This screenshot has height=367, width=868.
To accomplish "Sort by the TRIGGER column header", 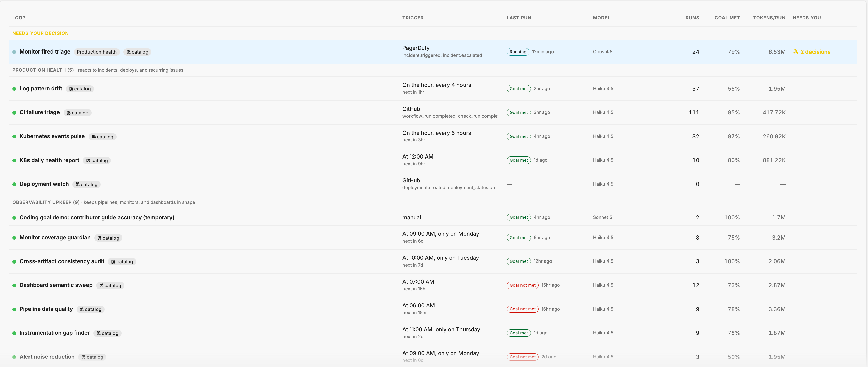I will [x=413, y=18].
